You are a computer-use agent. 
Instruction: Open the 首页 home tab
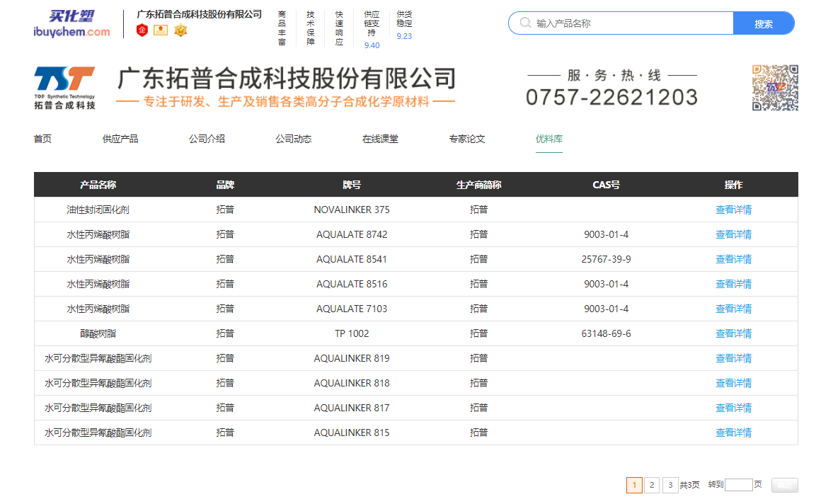click(42, 139)
